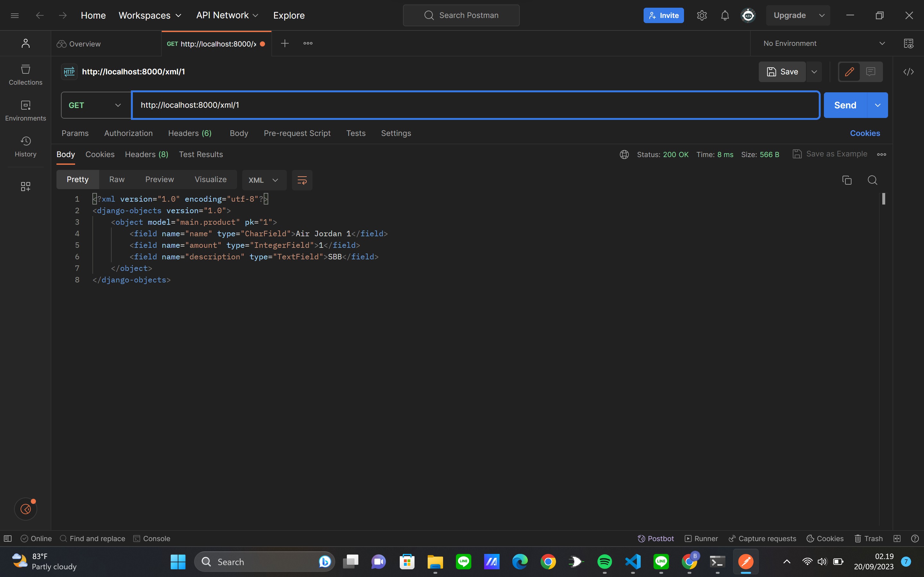Copy the XML response body

(x=847, y=180)
